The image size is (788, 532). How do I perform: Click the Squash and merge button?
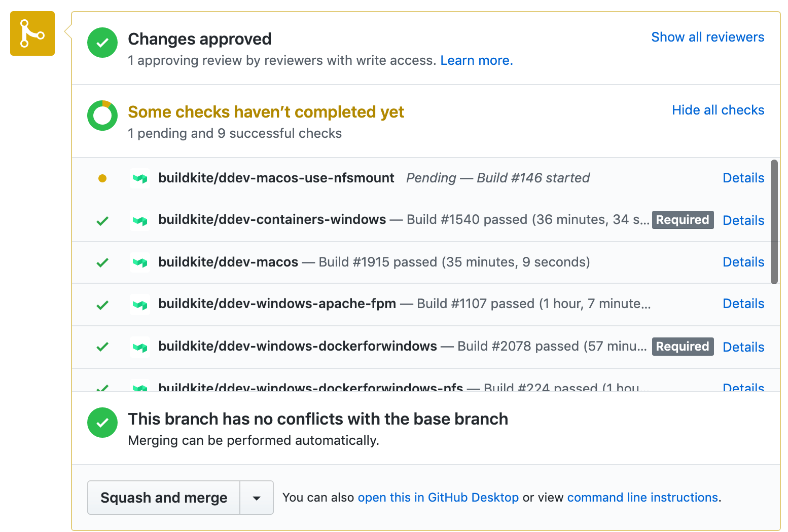point(163,497)
